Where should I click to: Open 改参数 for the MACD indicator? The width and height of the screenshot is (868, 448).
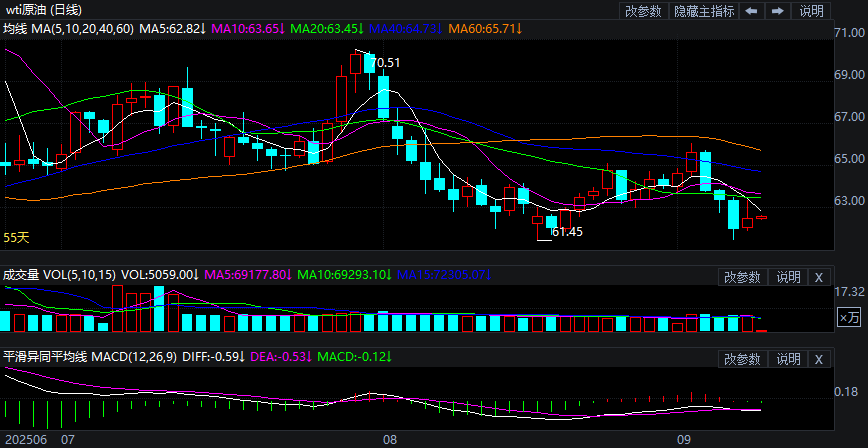click(x=743, y=359)
